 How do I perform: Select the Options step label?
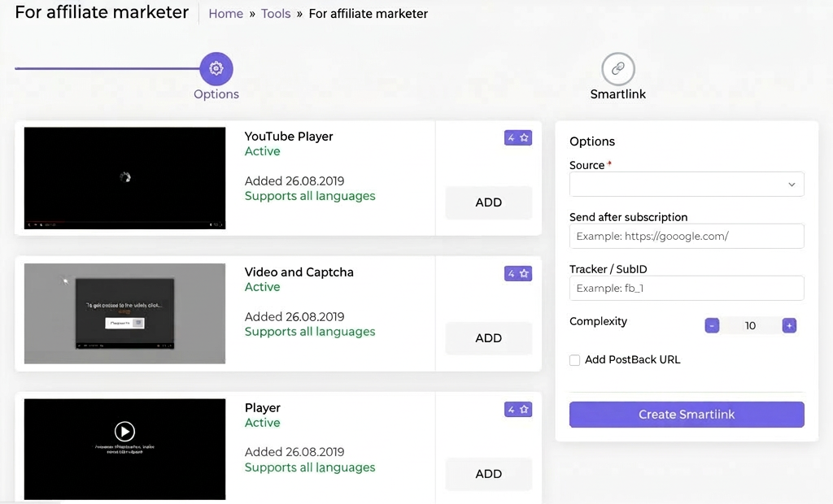coord(216,94)
